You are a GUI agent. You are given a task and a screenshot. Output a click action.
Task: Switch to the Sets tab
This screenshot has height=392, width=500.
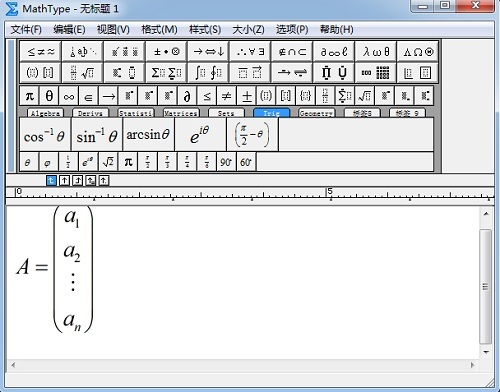pyautogui.click(x=226, y=113)
